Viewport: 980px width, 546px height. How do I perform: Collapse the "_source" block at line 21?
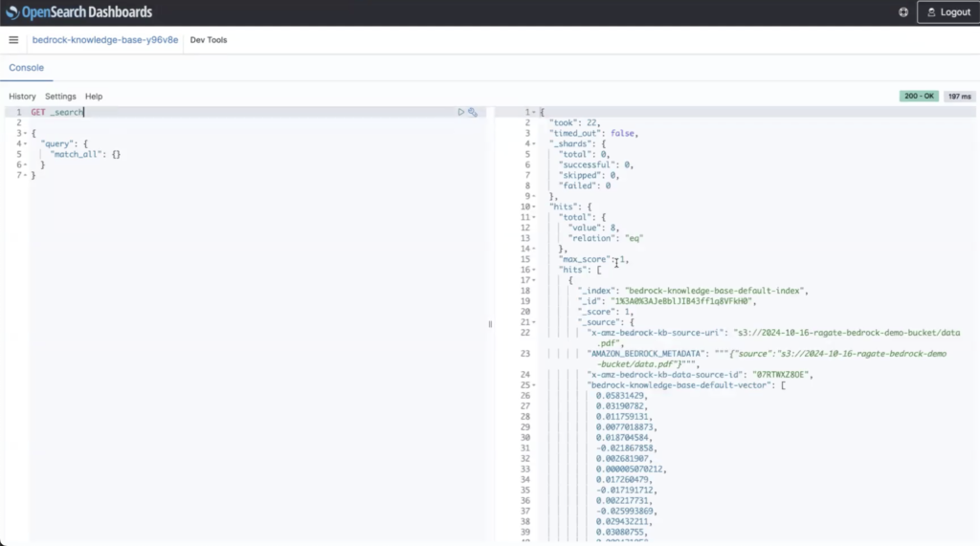click(x=534, y=322)
